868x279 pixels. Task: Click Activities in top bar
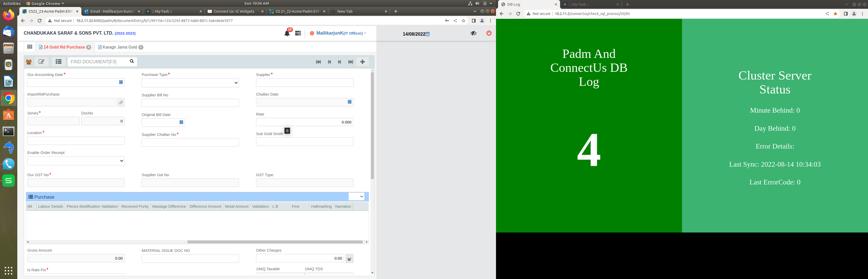(12, 3)
